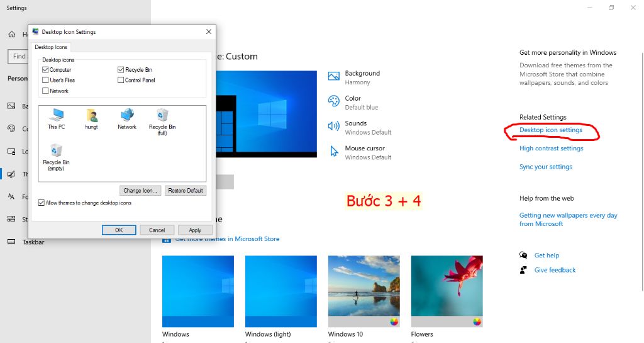Viewport: 644px width, 343px height.
Task: Click the Give feedback person icon
Action: coord(523,270)
